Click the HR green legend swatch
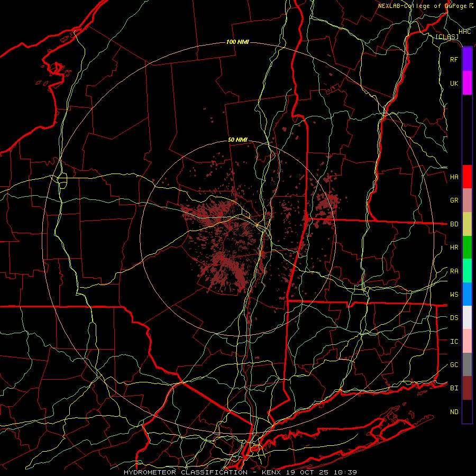 (x=467, y=248)
